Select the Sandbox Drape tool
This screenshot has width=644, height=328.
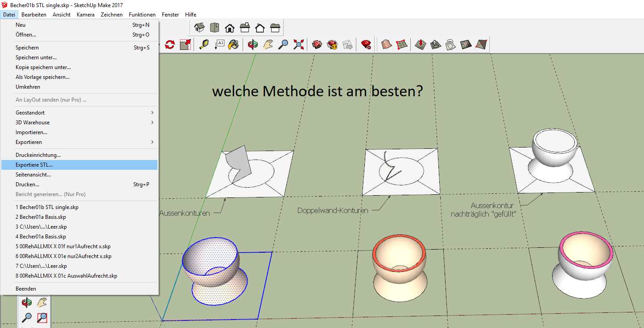(451, 45)
